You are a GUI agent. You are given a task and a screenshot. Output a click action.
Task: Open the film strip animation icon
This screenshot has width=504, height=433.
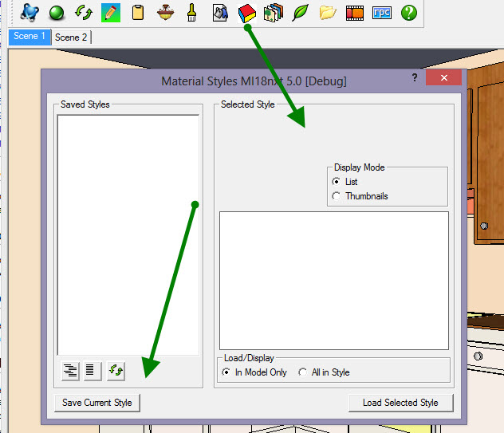[x=355, y=12]
